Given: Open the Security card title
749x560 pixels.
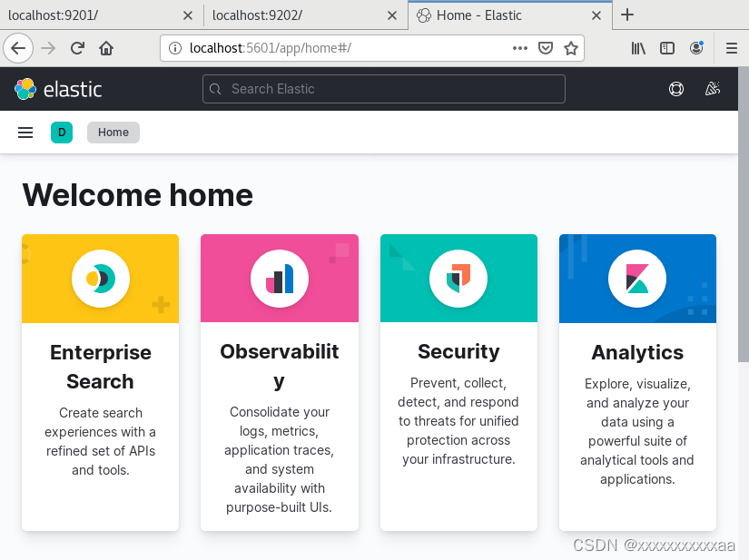Looking at the screenshot, I should [x=458, y=351].
